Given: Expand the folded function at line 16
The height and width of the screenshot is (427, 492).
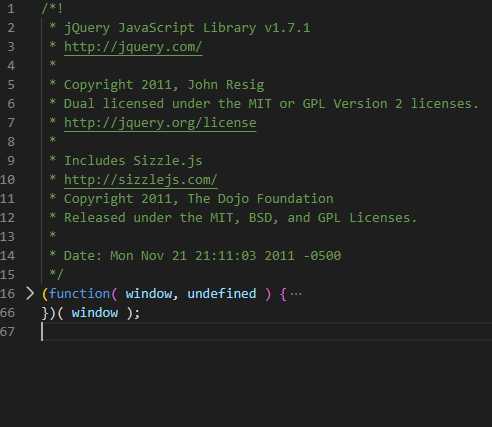Looking at the screenshot, I should point(30,294).
